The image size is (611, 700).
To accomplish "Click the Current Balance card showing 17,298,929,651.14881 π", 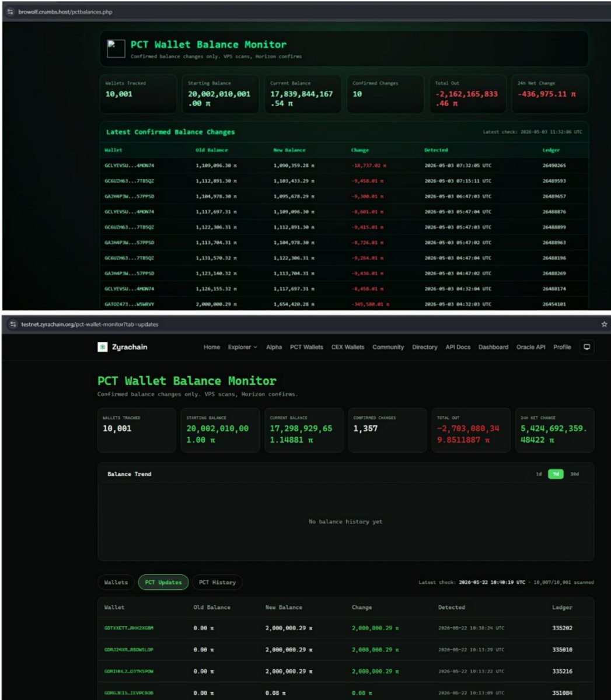I will pos(303,430).
